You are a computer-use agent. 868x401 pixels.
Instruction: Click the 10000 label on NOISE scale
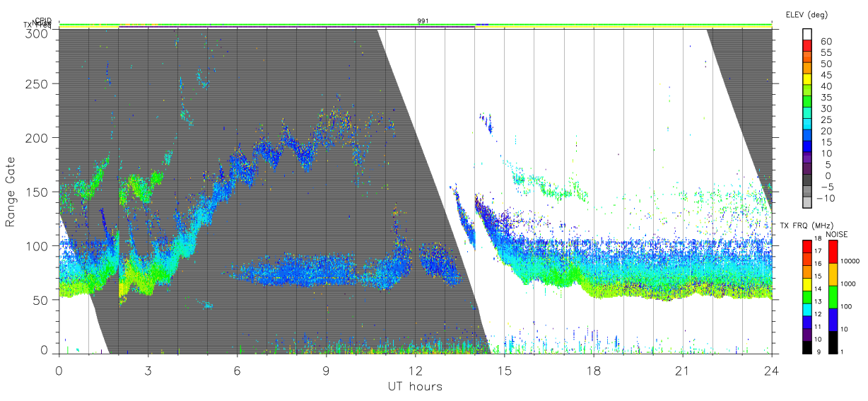(850, 262)
